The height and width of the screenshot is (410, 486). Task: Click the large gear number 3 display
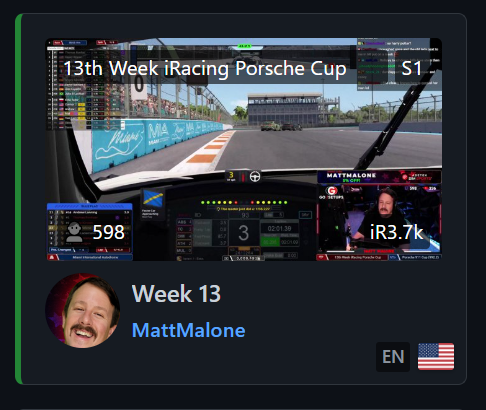[x=244, y=233]
